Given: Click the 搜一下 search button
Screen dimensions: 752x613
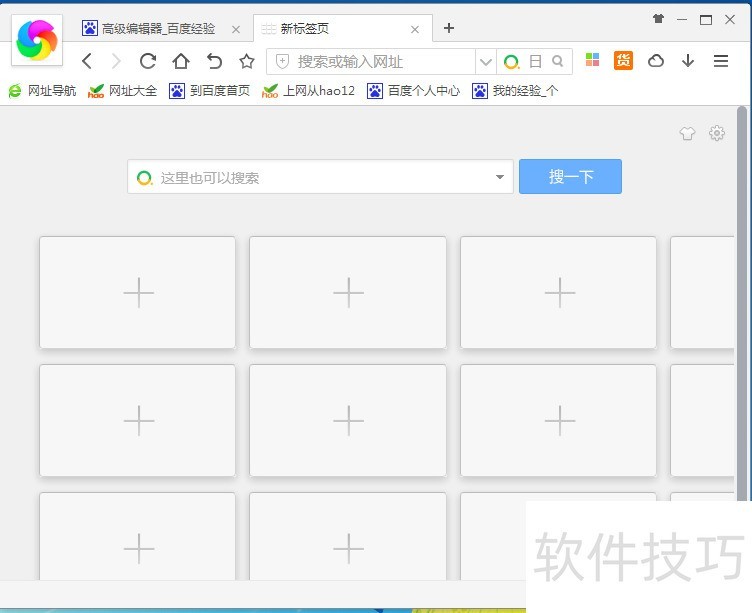Looking at the screenshot, I should 570,177.
